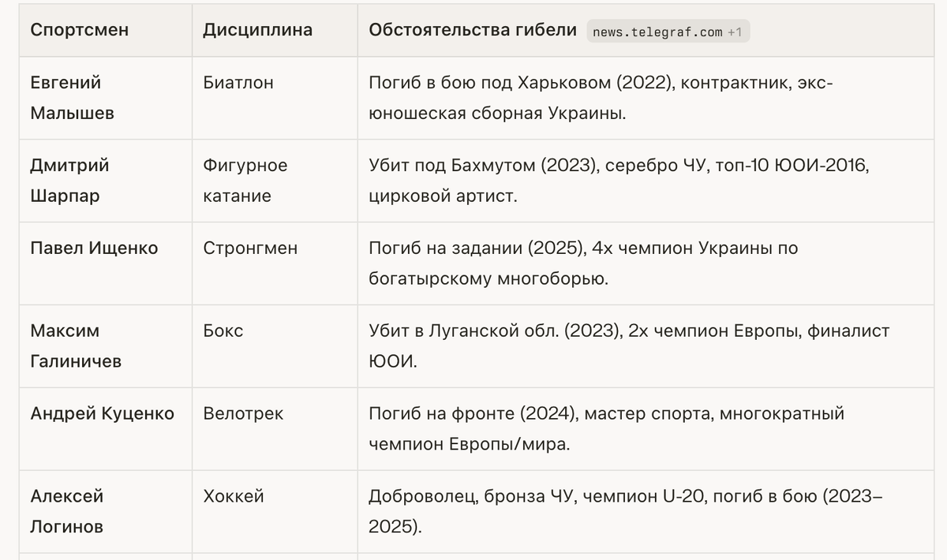Select the Дмитрий Шарпар name cell
The width and height of the screenshot is (947, 560).
tap(69, 181)
